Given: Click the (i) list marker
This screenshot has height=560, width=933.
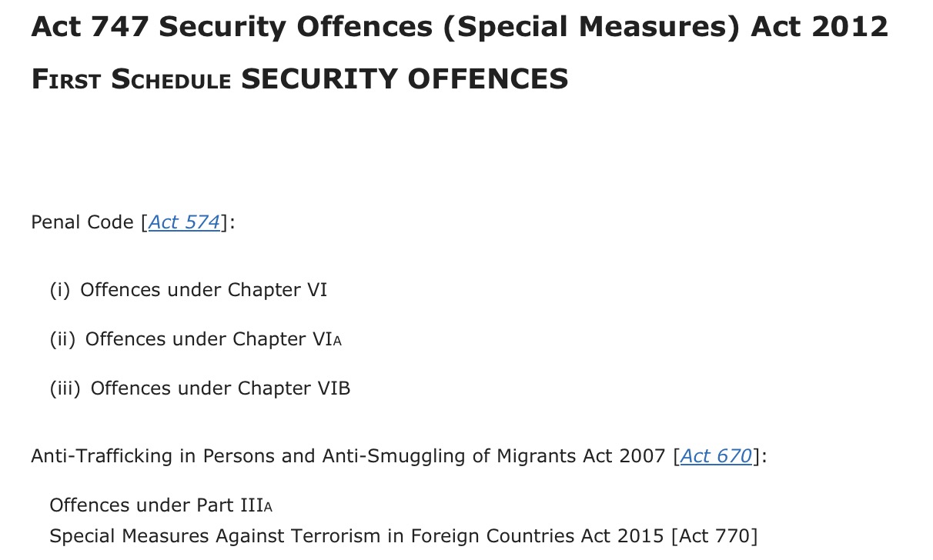Looking at the screenshot, I should click(x=59, y=290).
